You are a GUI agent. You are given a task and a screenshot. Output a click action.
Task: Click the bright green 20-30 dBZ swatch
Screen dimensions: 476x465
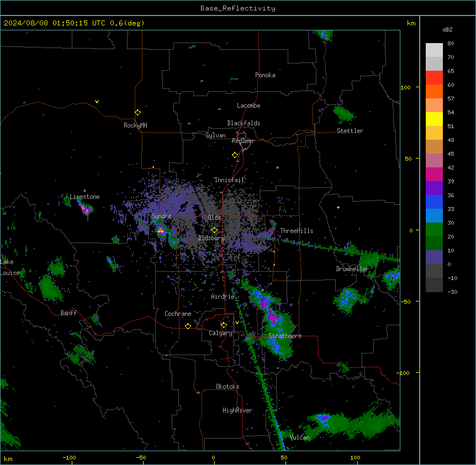[434, 230]
